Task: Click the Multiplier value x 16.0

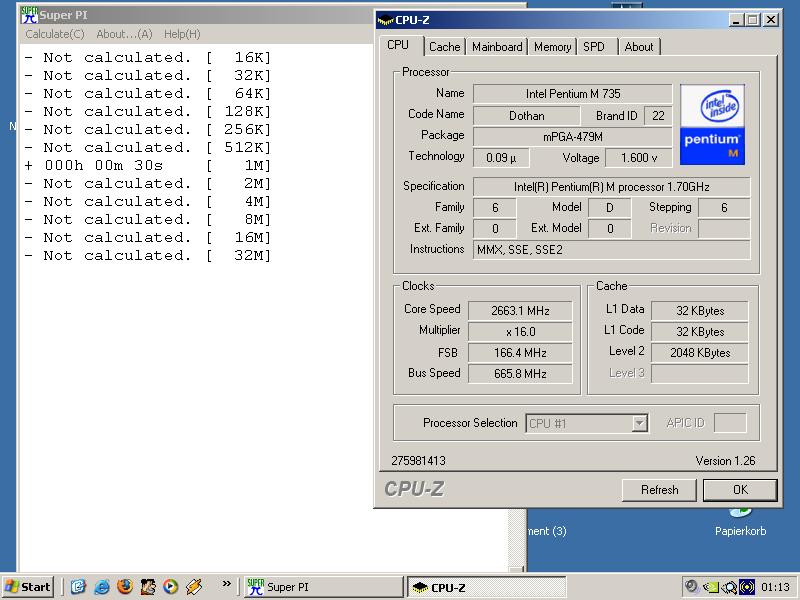Action: 520,332
